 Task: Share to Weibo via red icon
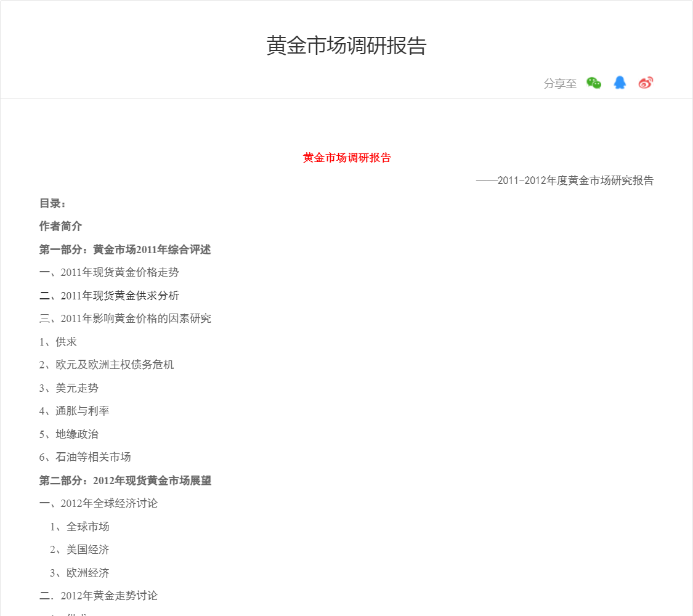click(x=646, y=83)
